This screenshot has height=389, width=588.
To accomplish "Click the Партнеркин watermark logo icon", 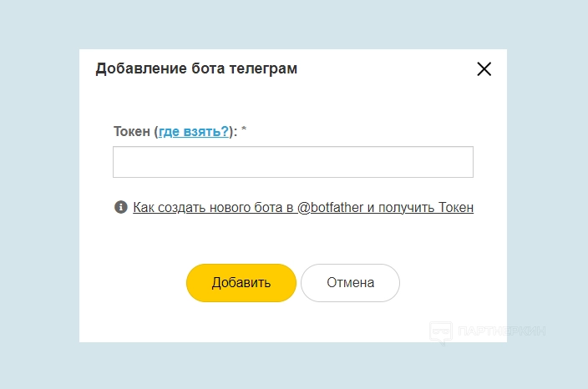I will pyautogui.click(x=440, y=331).
